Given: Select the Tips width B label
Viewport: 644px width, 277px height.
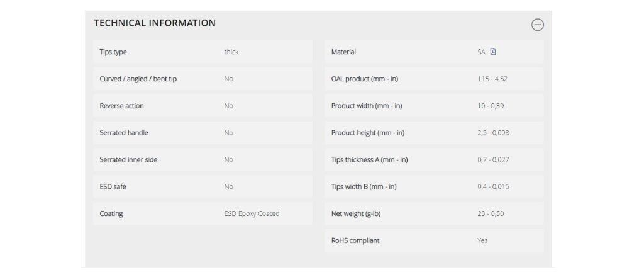Looking at the screenshot, I should [x=364, y=186].
